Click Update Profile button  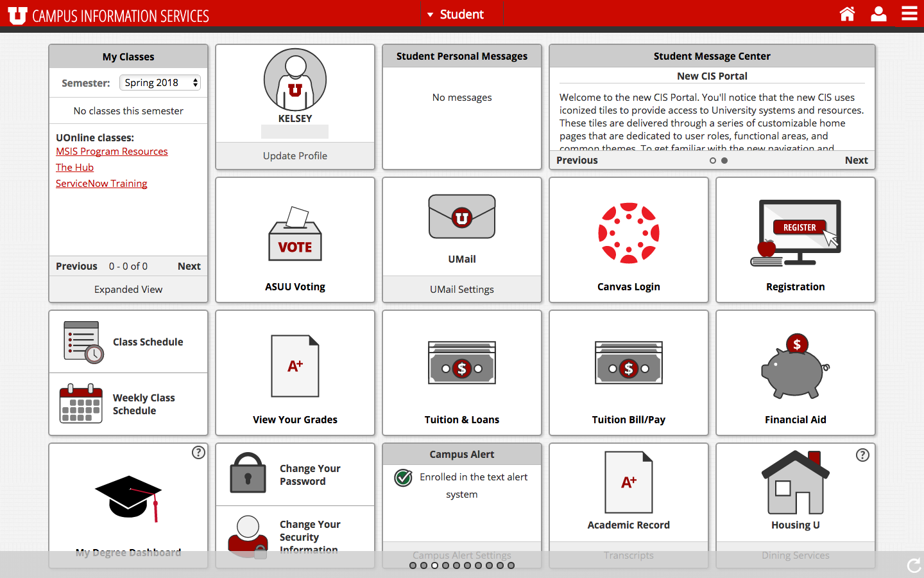point(295,156)
